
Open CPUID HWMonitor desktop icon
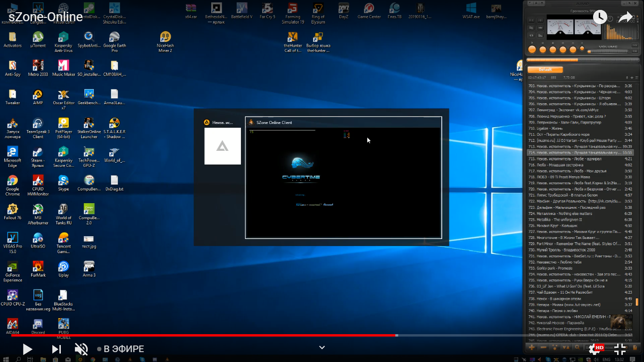coord(38,186)
